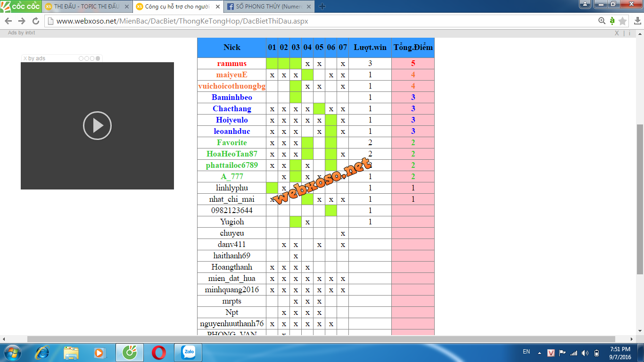The image size is (644, 362).
Task: Open Zalo from the taskbar
Action: click(188, 352)
